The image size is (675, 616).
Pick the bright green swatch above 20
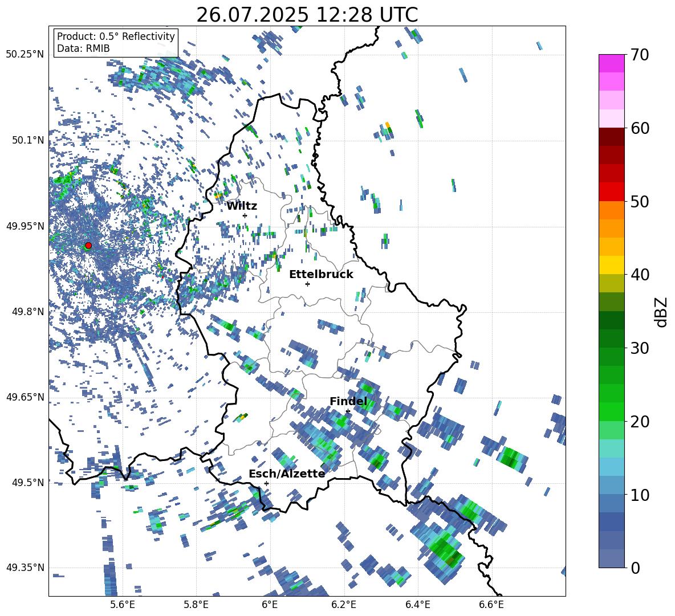click(x=611, y=411)
